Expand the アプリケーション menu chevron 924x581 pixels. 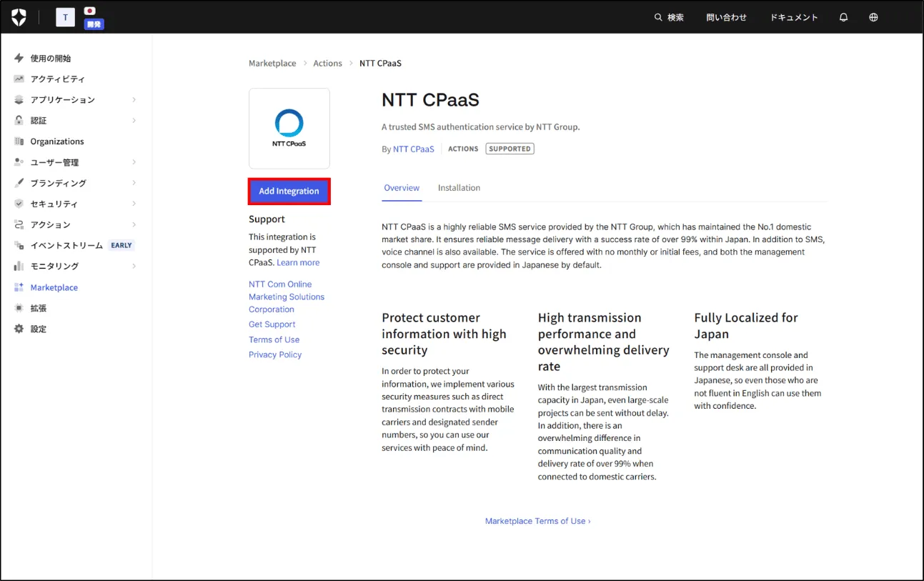pos(134,100)
